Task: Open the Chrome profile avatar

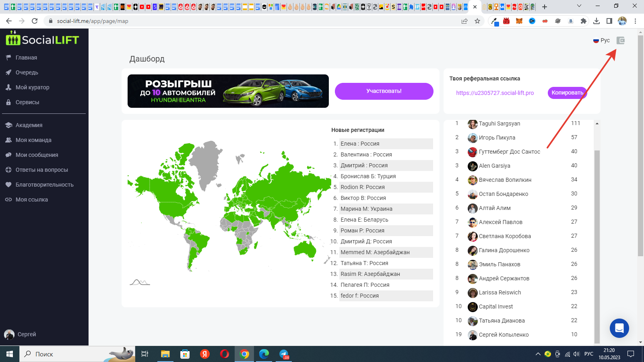Action: point(622,21)
